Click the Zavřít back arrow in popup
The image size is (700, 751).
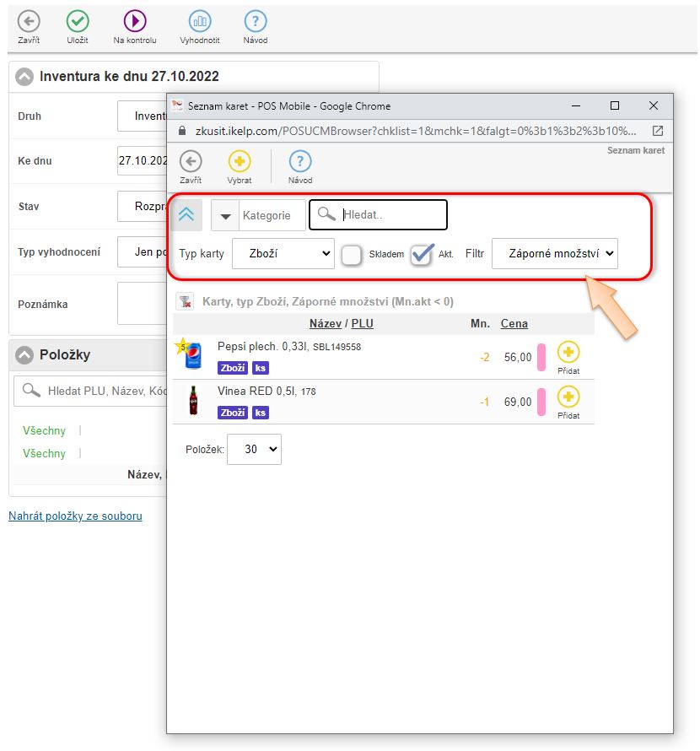click(x=191, y=162)
